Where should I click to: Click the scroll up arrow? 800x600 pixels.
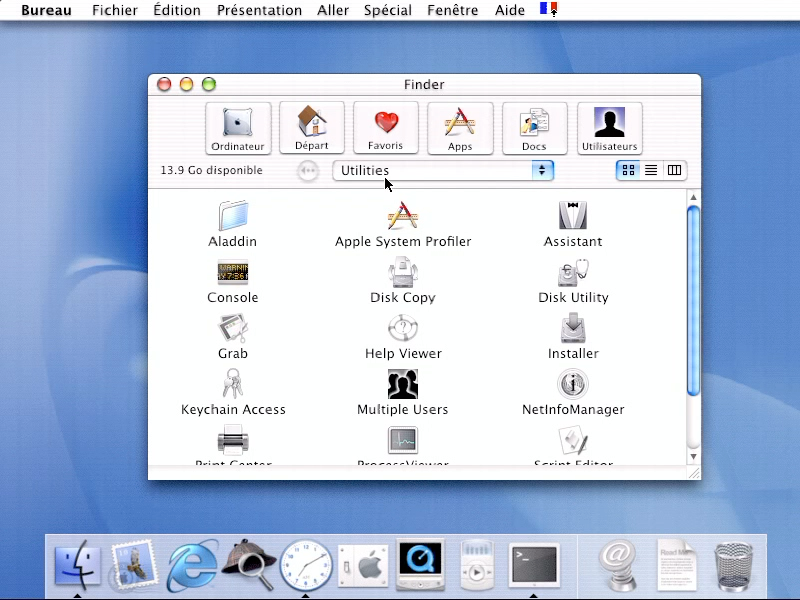coord(693,197)
